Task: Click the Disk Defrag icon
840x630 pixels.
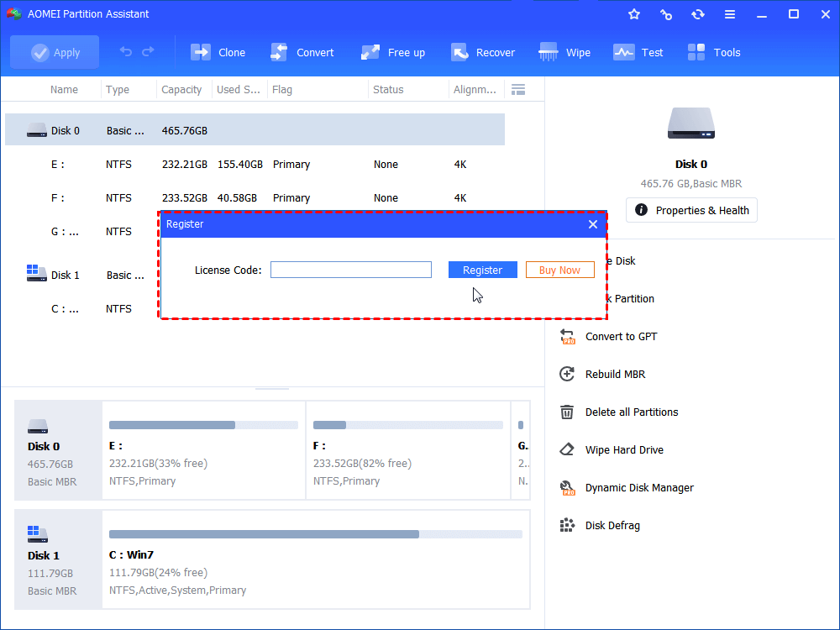Action: (x=567, y=526)
